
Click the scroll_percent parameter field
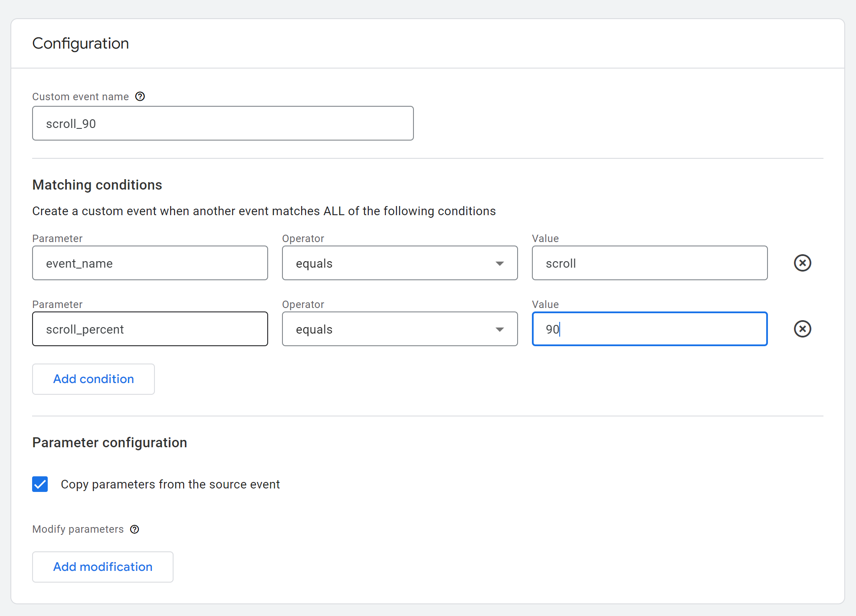[x=150, y=329]
